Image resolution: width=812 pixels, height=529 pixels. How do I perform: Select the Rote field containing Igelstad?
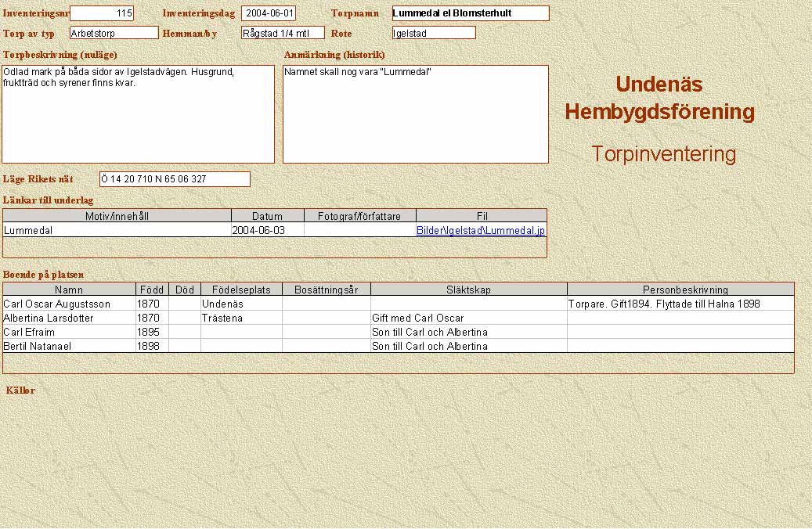point(434,33)
